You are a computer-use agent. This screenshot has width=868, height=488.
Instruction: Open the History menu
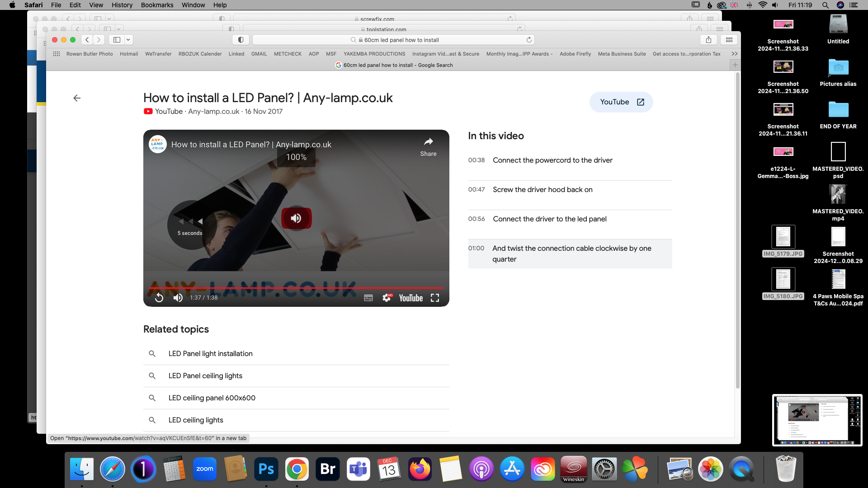click(122, 5)
